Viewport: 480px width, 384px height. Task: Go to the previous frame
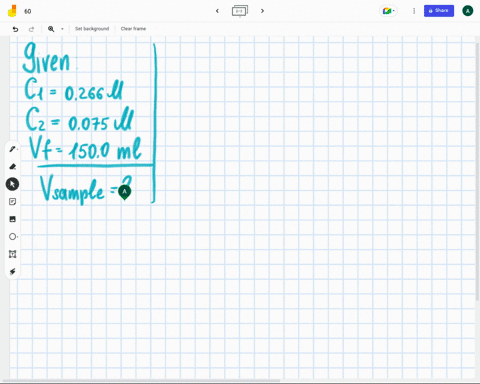click(217, 11)
